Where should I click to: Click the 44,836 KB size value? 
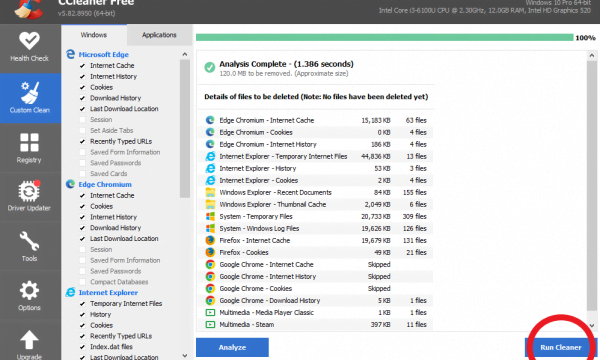(376, 156)
